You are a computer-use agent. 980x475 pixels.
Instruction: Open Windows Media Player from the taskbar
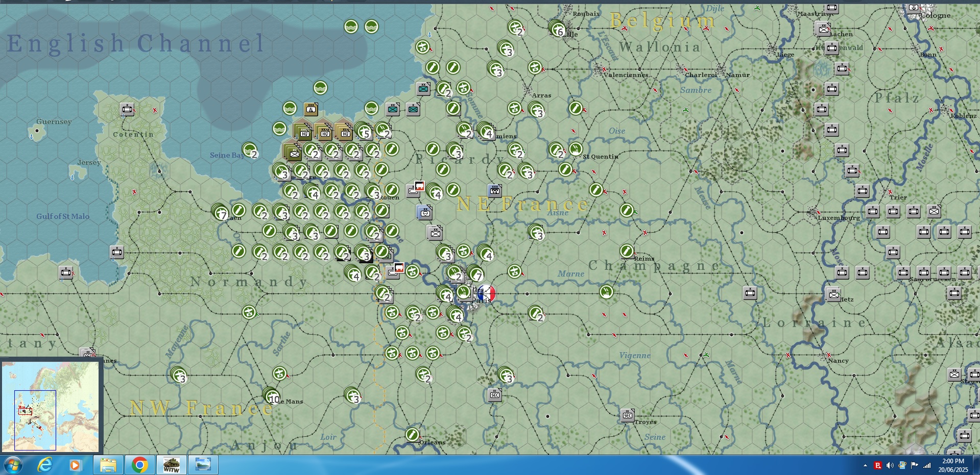[76, 465]
